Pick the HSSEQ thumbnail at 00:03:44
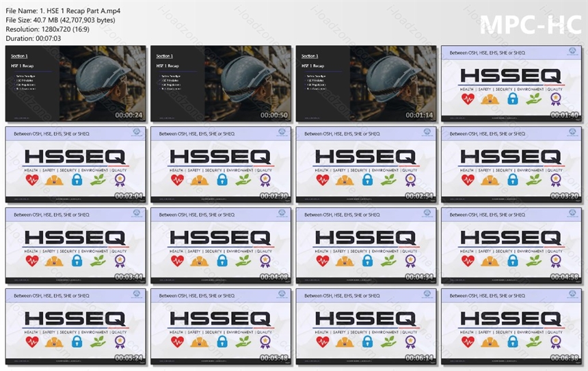Image resolution: width=588 pixels, height=371 pixels. click(76, 245)
